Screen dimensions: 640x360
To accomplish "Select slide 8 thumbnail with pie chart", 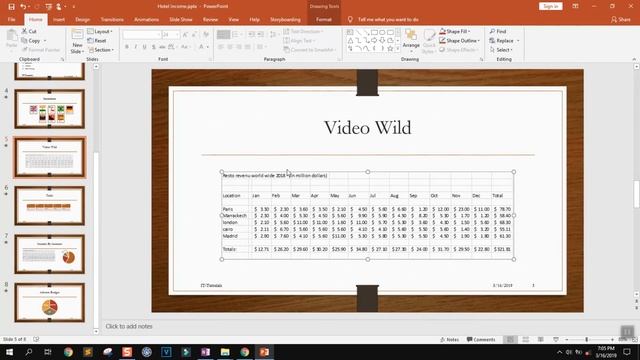I will point(49,302).
